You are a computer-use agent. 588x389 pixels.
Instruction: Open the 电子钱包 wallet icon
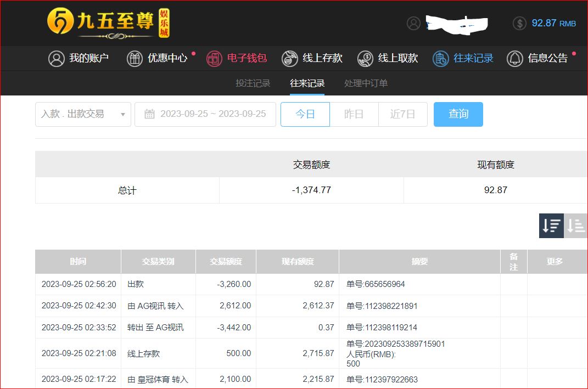(x=214, y=59)
